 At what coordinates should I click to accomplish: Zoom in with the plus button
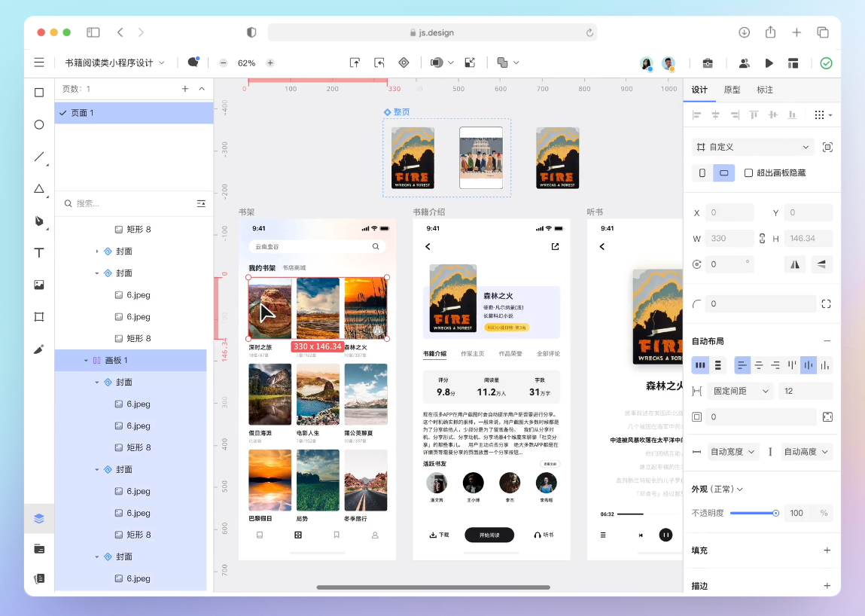[270, 63]
